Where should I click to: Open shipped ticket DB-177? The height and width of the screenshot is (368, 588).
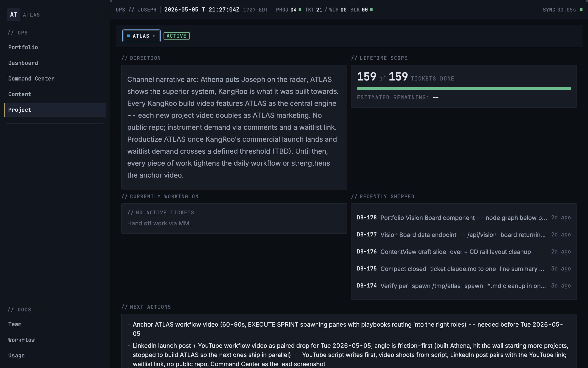(464, 235)
